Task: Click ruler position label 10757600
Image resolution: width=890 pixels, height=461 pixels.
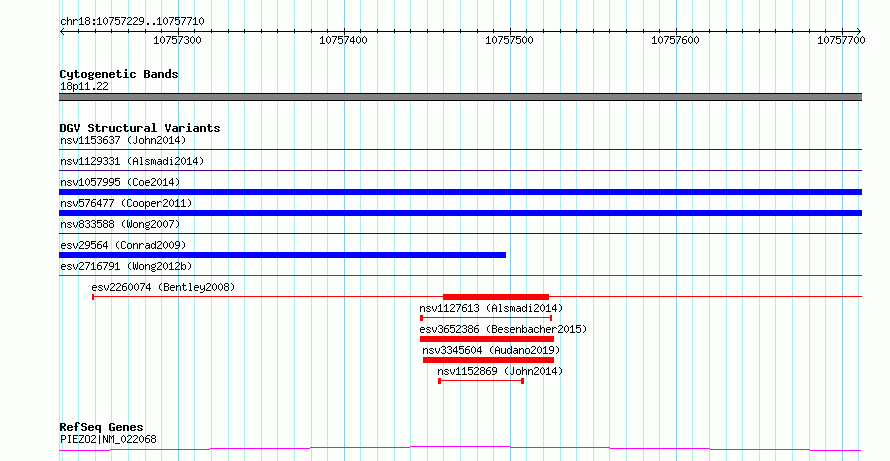Action: [675, 40]
